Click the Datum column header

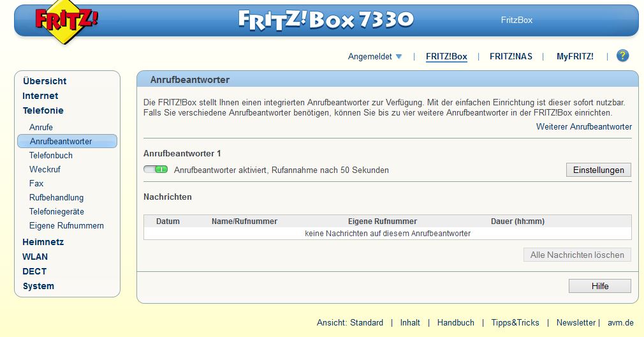(168, 221)
